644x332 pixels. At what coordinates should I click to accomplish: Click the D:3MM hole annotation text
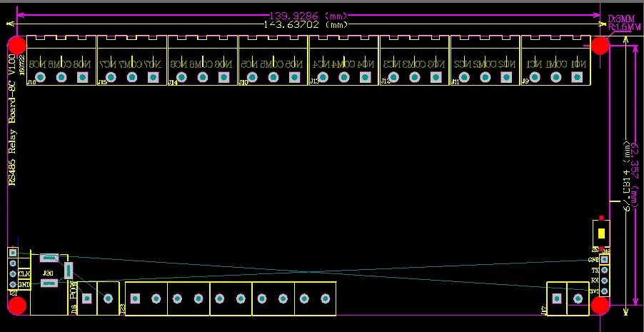pos(621,19)
